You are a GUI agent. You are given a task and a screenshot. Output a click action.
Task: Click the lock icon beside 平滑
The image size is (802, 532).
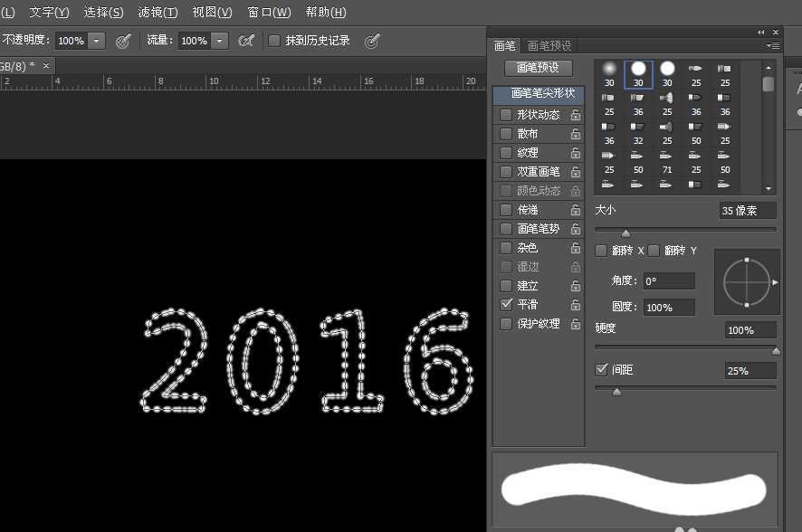coord(576,305)
